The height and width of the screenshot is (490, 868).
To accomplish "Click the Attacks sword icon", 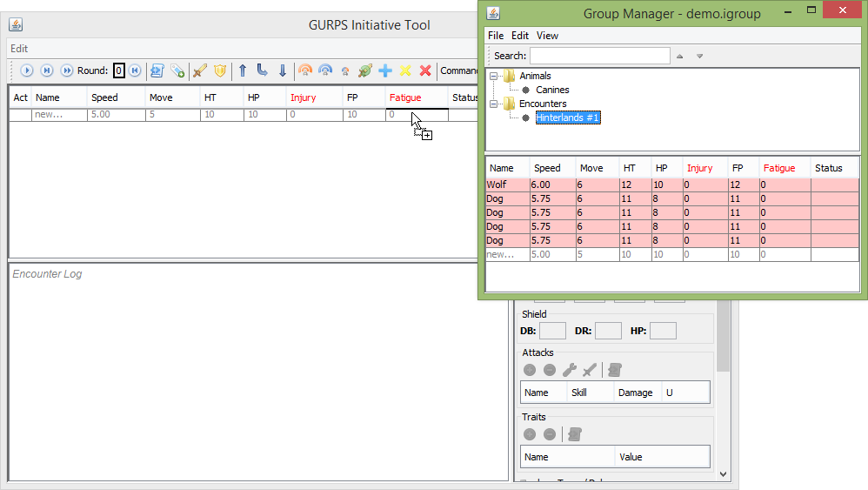I will click(x=590, y=370).
